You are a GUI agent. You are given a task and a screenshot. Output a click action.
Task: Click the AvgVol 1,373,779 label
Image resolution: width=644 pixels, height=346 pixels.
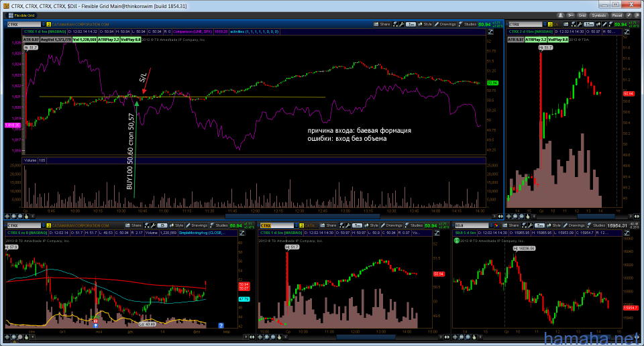[56, 40]
